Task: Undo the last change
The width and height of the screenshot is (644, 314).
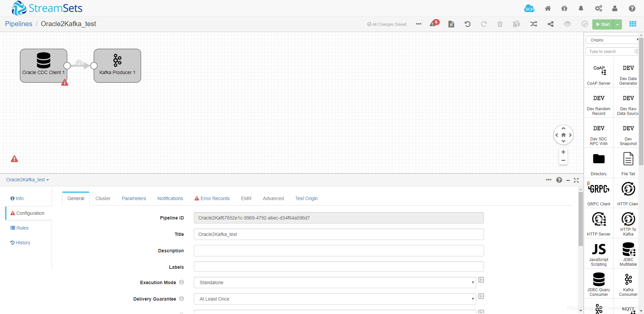Action: tap(468, 24)
